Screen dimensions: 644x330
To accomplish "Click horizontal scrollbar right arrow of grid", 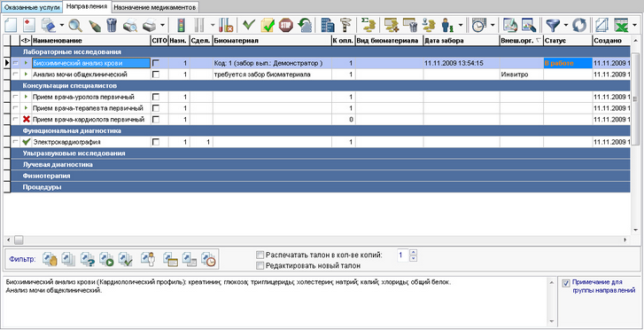I will point(625,240).
